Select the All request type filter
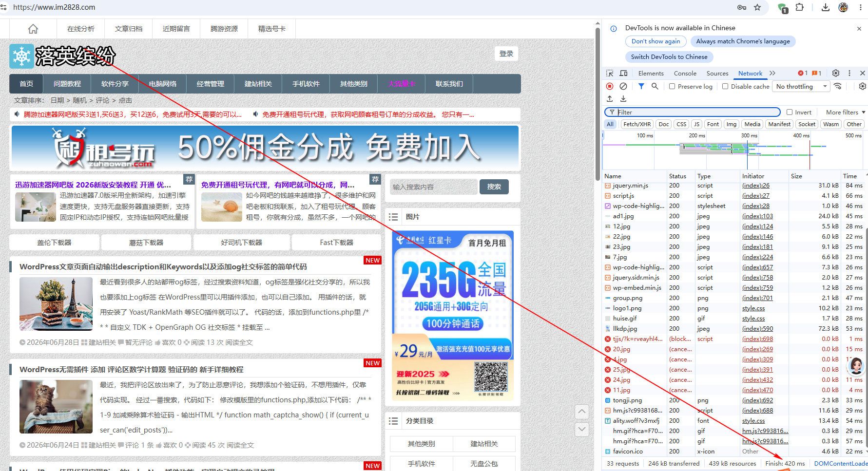This screenshot has width=868, height=471. (x=610, y=124)
